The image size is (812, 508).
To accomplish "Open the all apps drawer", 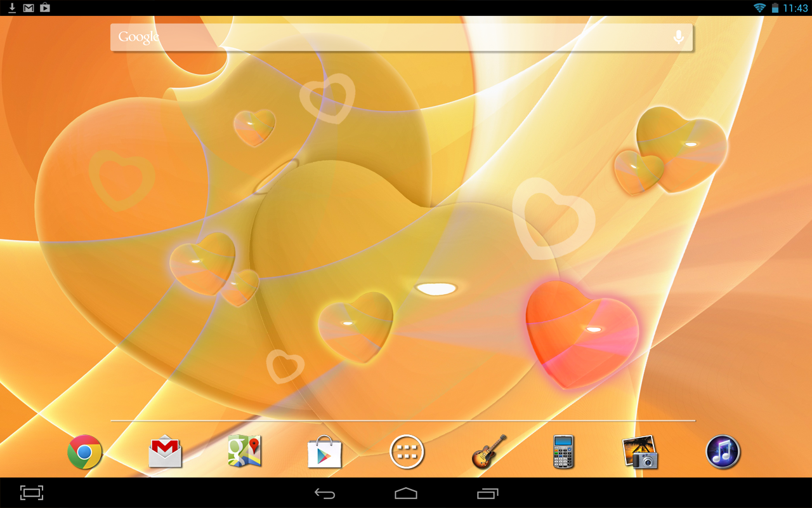I will pyautogui.click(x=406, y=452).
